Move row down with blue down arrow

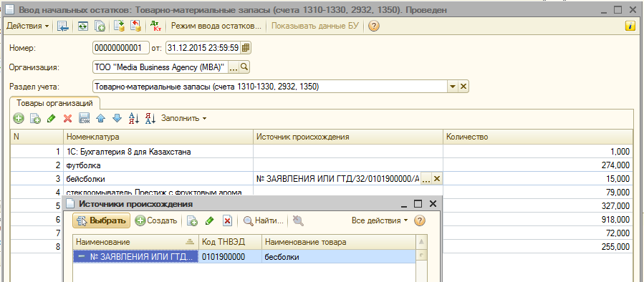pos(117,119)
